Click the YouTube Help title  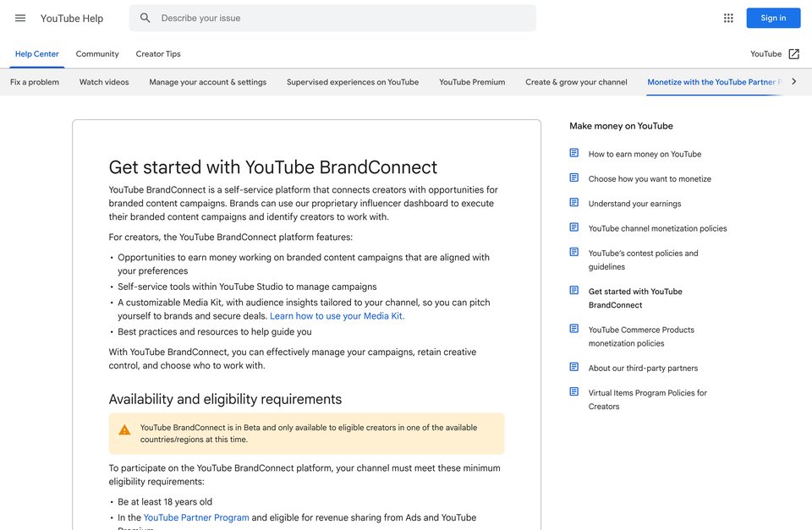tap(72, 18)
